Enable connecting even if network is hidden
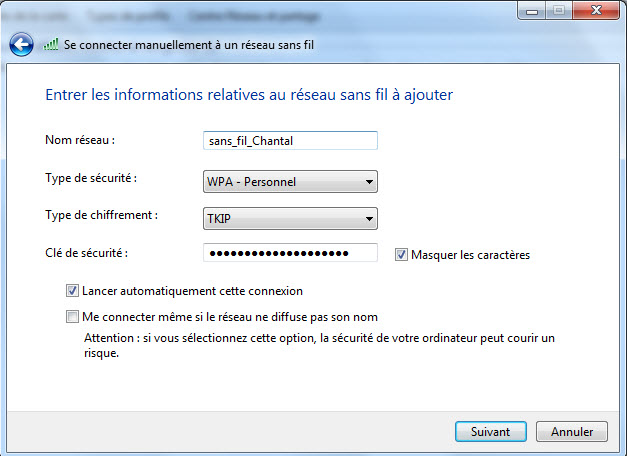 pos(72,317)
